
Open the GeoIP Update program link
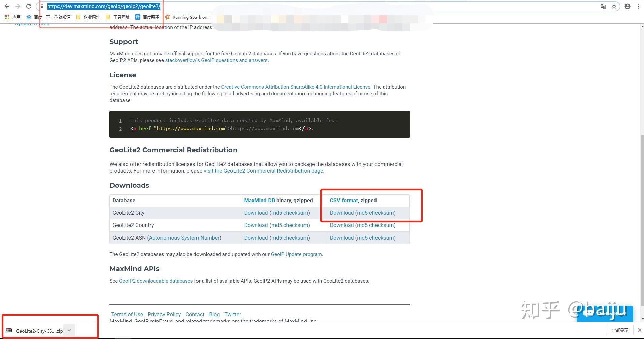(x=296, y=254)
